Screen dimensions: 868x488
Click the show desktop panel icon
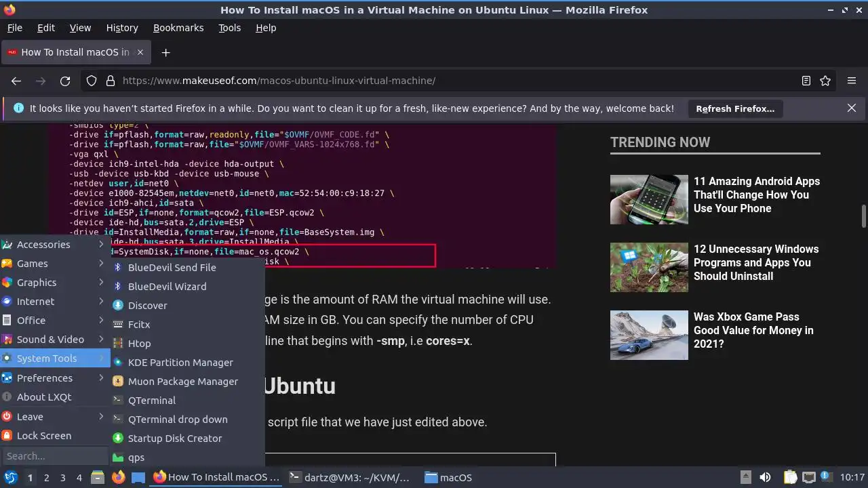coord(138,478)
